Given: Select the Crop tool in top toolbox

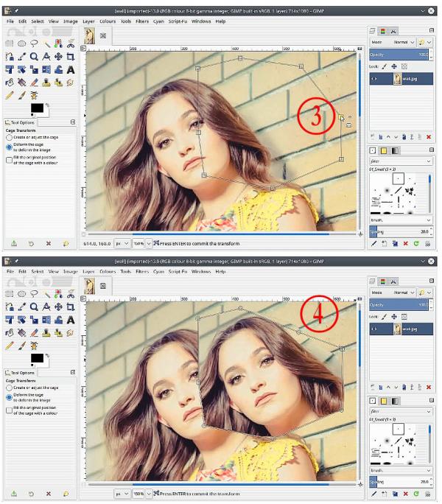Looking at the screenshot, I should 71,57.
